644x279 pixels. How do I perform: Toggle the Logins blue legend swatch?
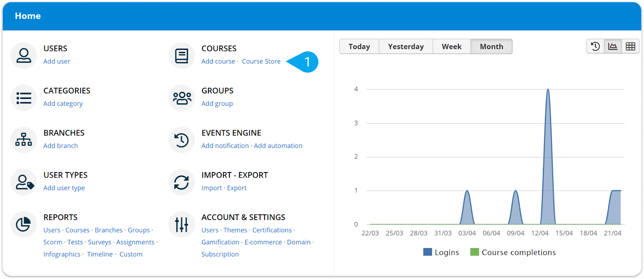[427, 252]
